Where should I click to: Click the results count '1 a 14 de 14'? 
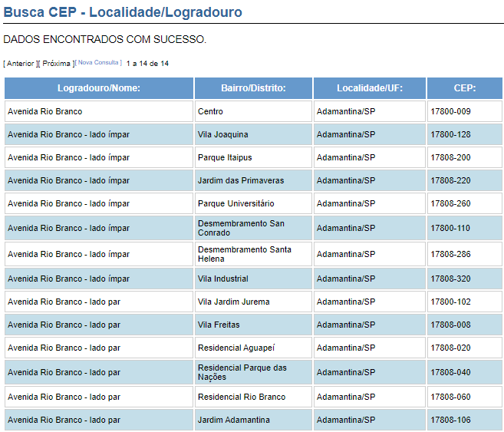147,64
